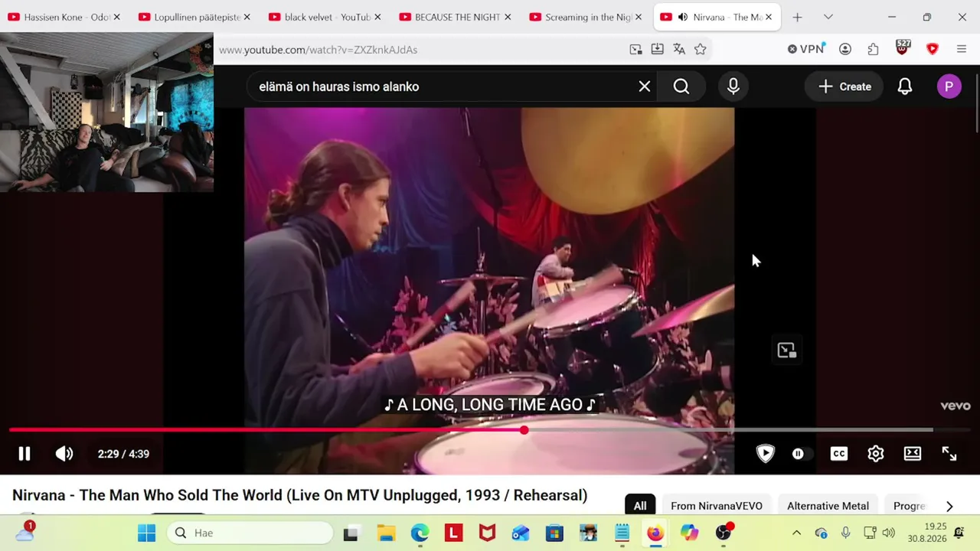
Task: Close the Hassisen Kone tab
Action: point(116,17)
